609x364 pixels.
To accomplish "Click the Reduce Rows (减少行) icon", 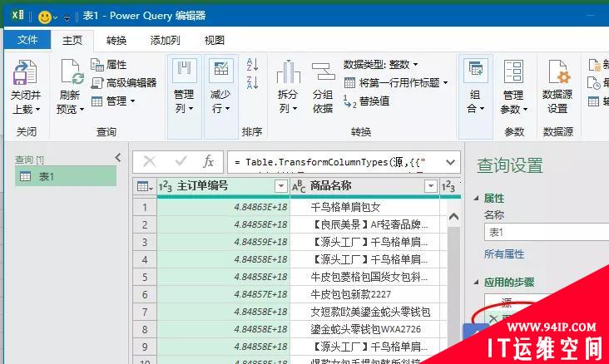I will pos(221,71).
